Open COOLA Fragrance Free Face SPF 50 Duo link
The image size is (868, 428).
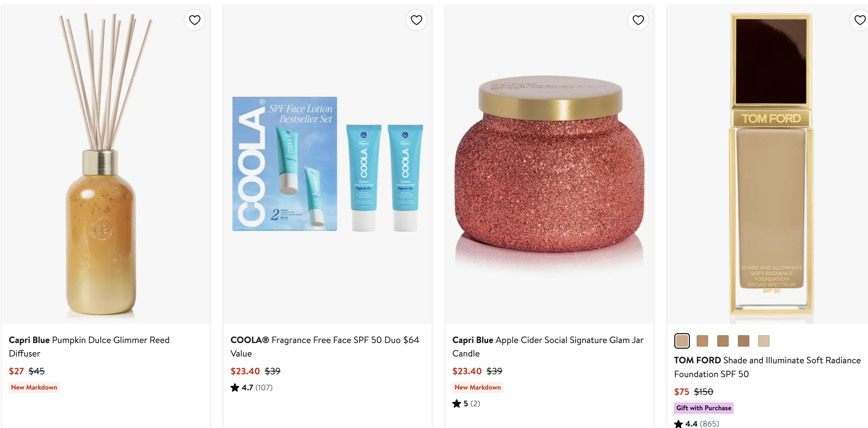click(x=325, y=347)
